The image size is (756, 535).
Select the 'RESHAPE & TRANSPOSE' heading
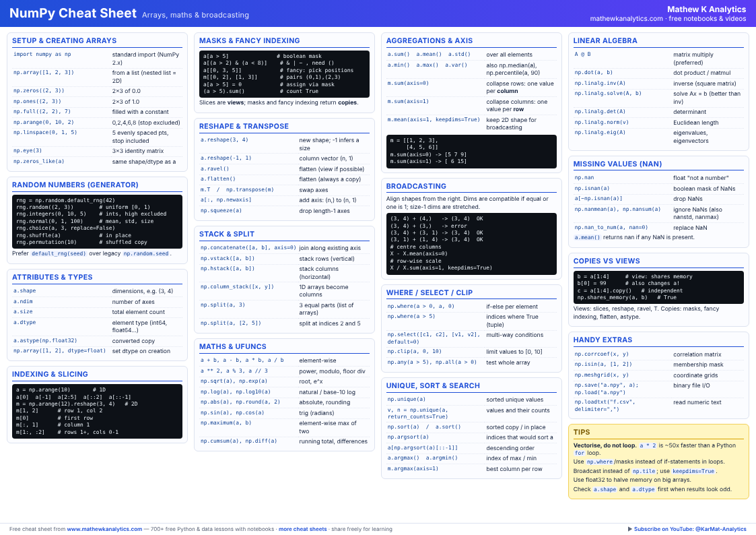pos(244,126)
